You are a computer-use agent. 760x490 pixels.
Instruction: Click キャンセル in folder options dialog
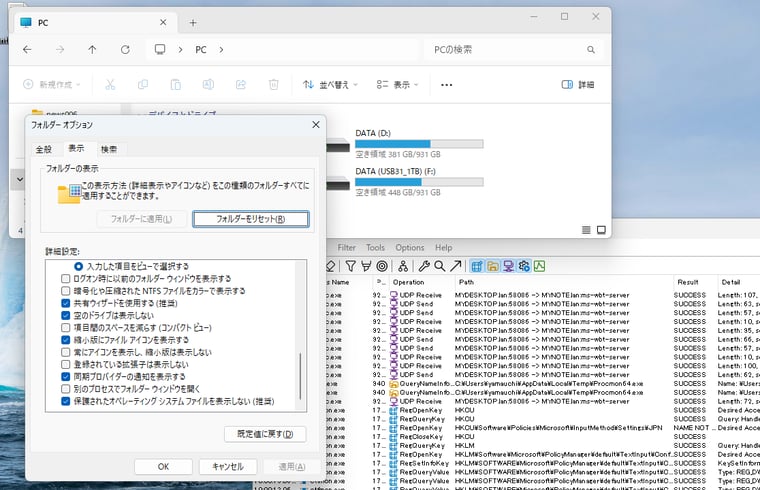coord(228,467)
